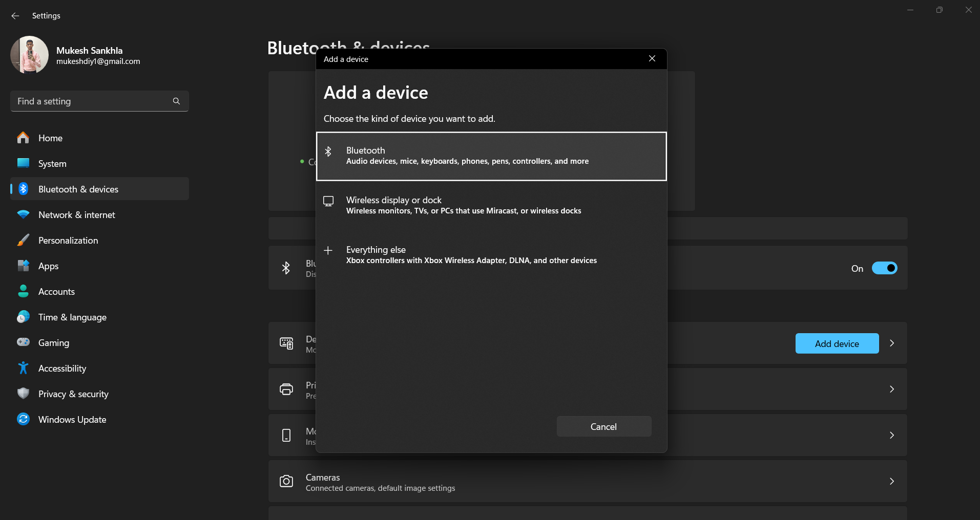Click the System monitor icon
The image size is (980, 520).
click(x=23, y=163)
